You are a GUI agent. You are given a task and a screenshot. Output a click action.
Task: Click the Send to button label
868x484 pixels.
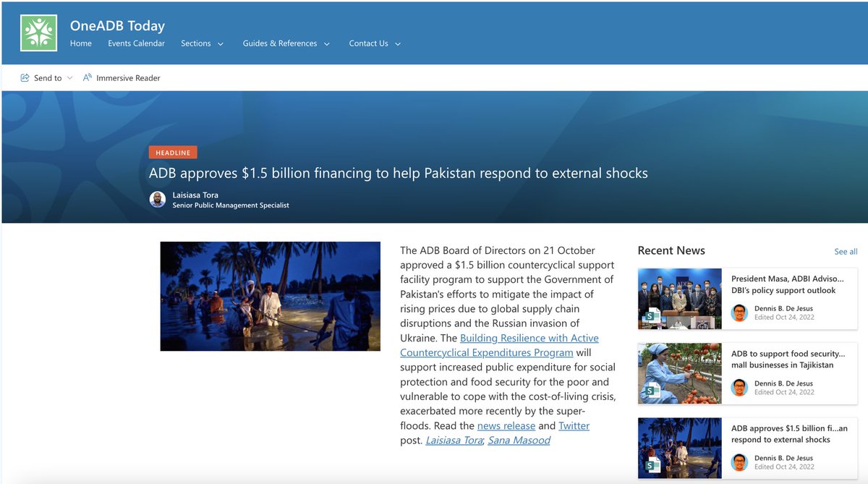click(48, 78)
